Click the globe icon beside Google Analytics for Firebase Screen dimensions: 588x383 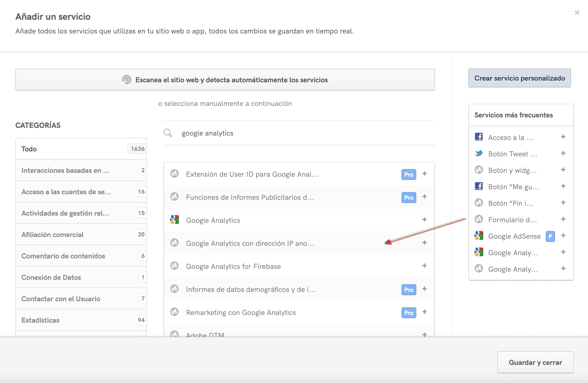tap(174, 266)
